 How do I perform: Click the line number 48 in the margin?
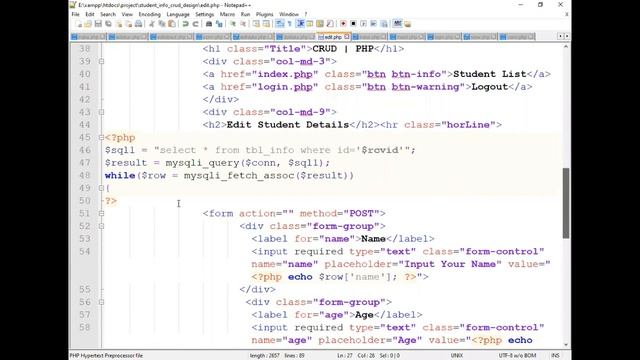[84, 176]
